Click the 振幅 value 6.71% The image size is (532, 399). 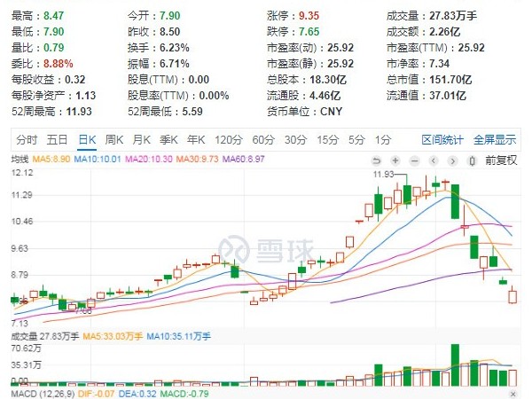point(175,64)
